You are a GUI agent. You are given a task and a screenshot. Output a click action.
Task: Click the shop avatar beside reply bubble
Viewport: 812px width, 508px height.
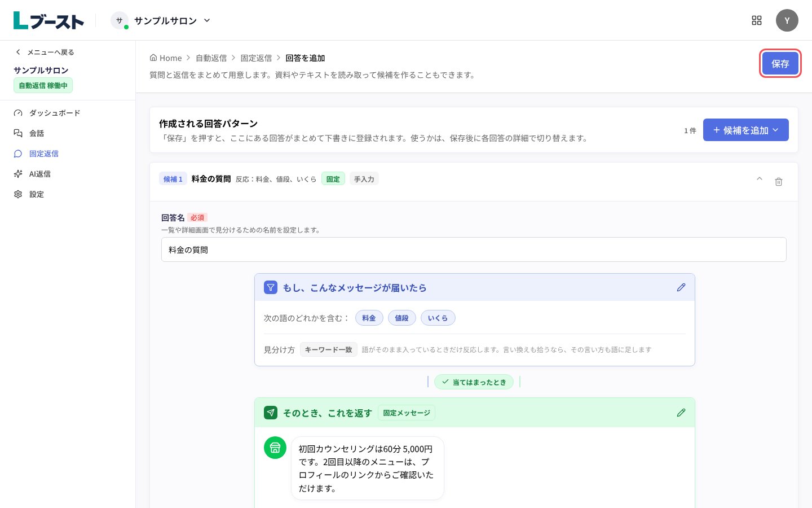[x=275, y=448]
